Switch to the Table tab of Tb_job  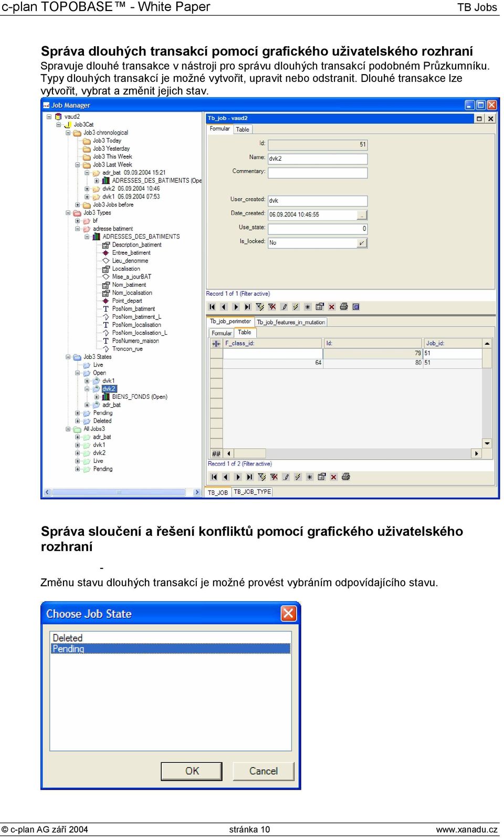pos(243,129)
